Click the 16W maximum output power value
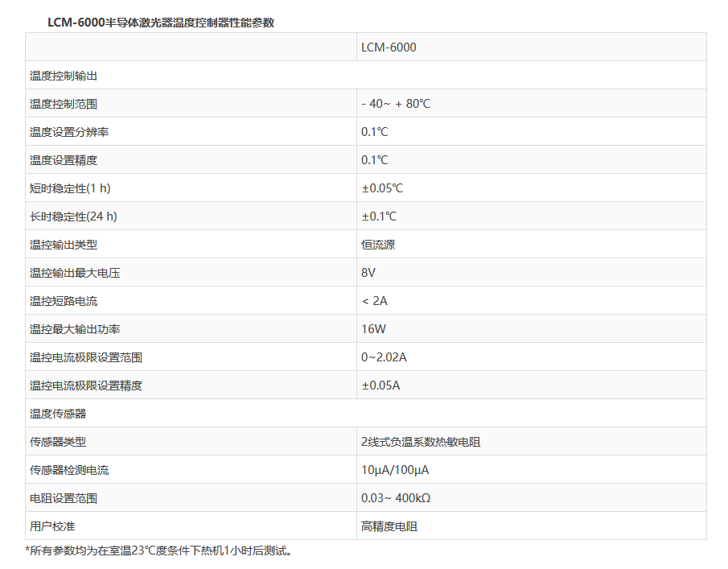This screenshot has width=728, height=569. click(x=372, y=329)
